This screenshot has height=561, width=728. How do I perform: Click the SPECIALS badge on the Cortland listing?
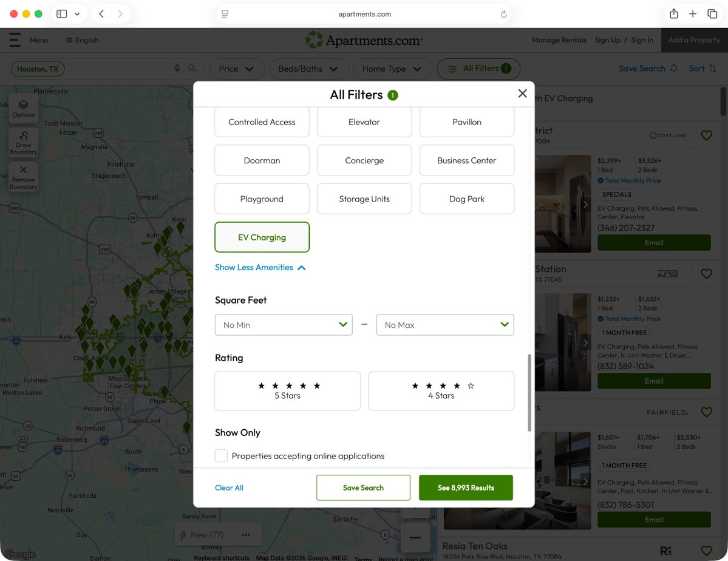coord(616,194)
